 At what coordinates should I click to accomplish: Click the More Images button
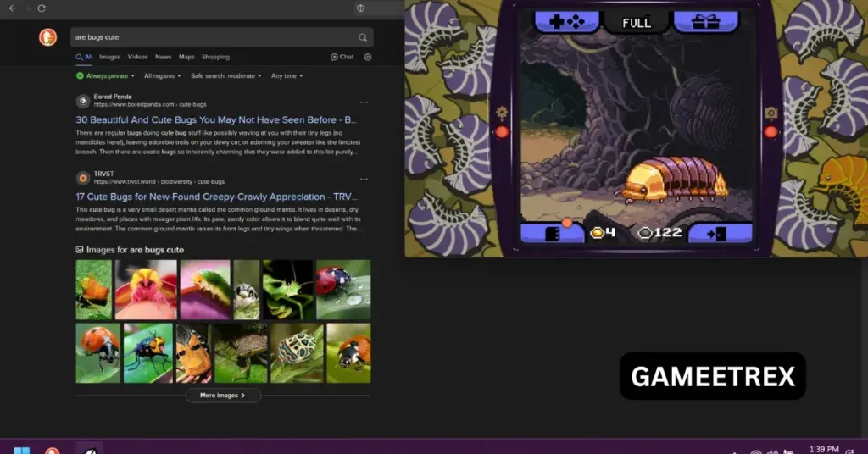pyautogui.click(x=223, y=396)
